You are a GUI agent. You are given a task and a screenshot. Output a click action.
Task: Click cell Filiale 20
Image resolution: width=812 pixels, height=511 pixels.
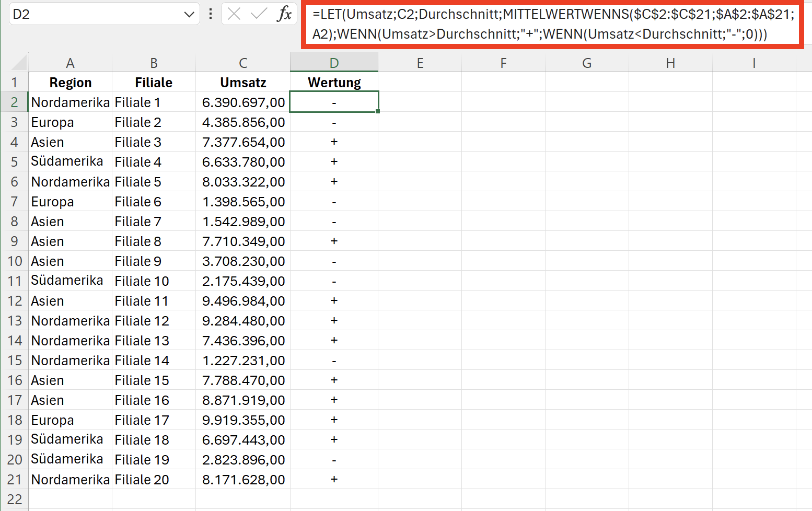[154, 479]
